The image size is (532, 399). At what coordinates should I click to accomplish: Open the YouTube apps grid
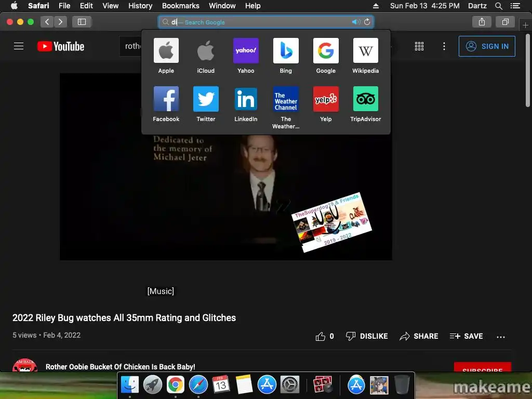(419, 46)
